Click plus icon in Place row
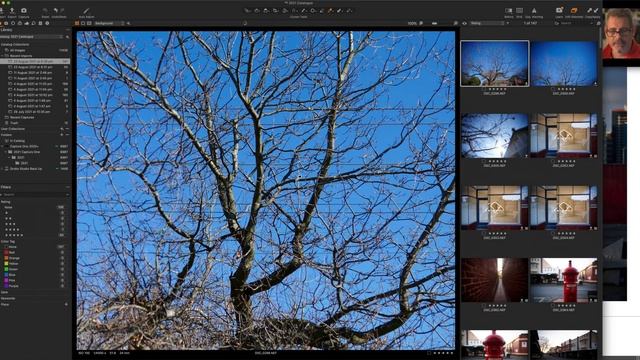Screen dimensions: 640x360 coord(66,304)
